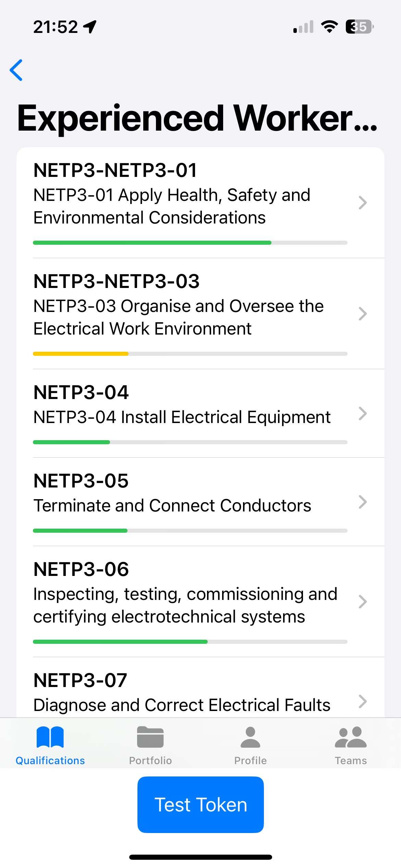Tap the yellow NETP3-03 progress bar
Image resolution: width=401 pixels, height=868 pixels.
point(81,354)
